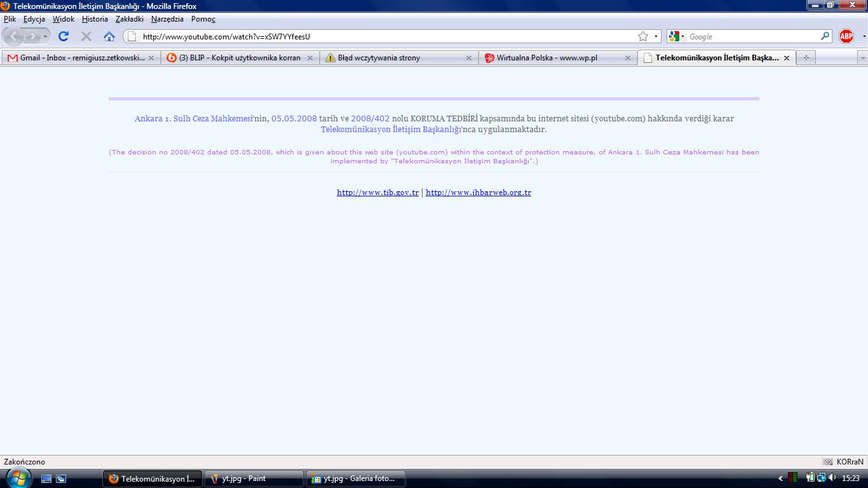Viewport: 868px width, 488px height.
Task: Click the Reload page icon
Action: point(63,36)
